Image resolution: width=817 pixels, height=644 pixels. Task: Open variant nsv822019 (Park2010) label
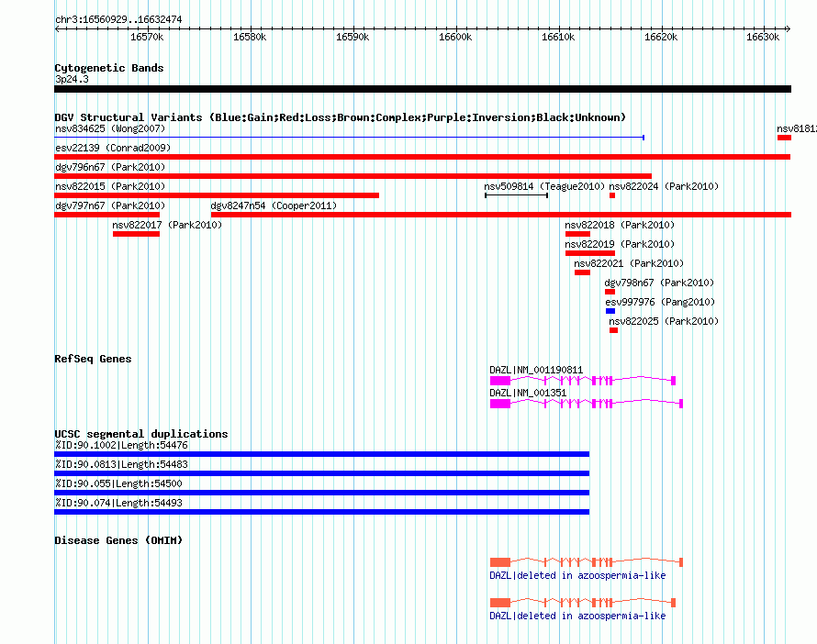(x=620, y=244)
